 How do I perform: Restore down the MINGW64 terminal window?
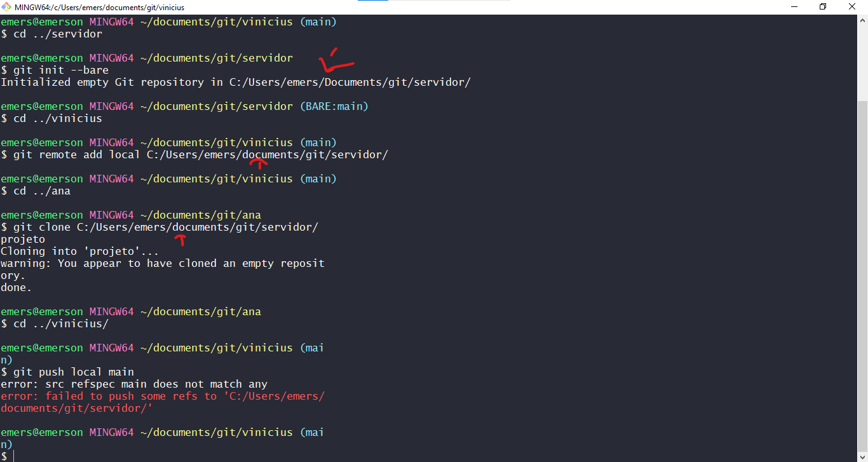(x=824, y=7)
